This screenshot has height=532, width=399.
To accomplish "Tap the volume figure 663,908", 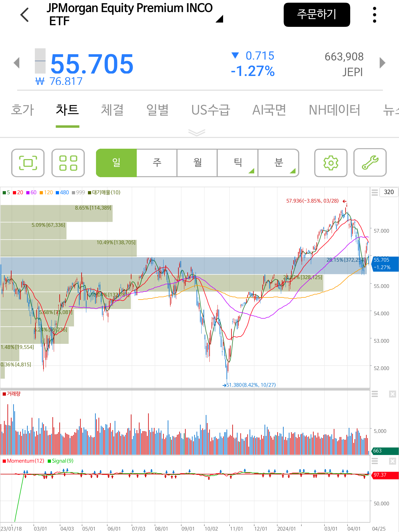I will pyautogui.click(x=344, y=57).
